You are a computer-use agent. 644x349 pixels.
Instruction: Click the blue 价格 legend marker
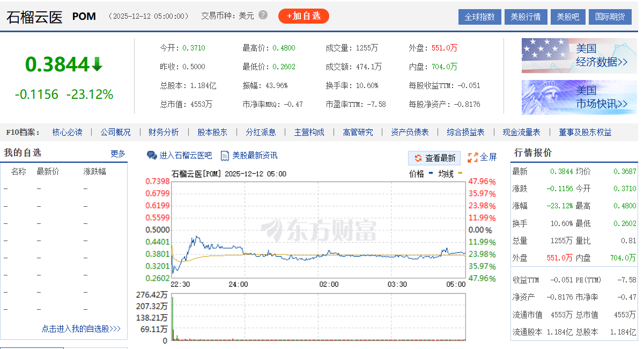(430, 174)
